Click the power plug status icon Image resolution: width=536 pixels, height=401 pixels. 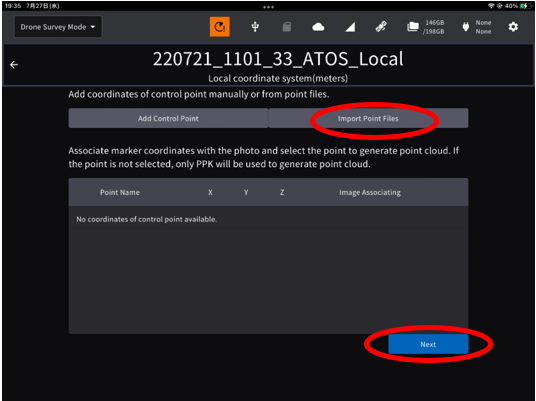(x=466, y=27)
